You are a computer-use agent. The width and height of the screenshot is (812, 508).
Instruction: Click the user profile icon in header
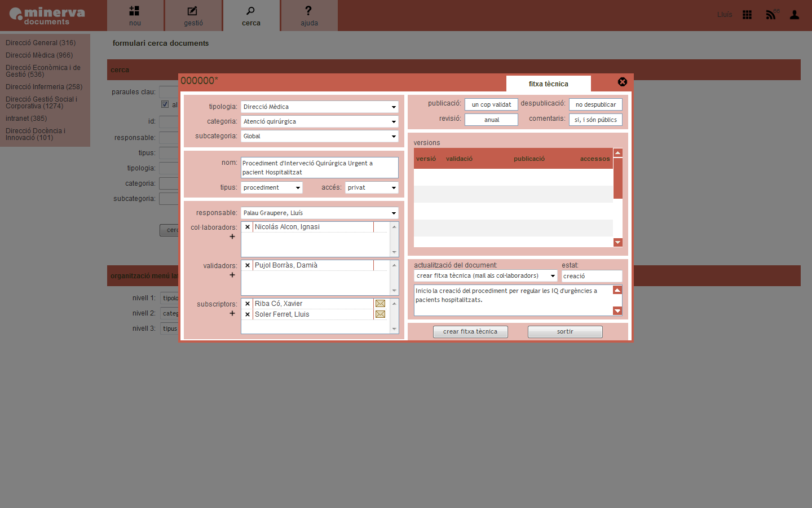795,15
